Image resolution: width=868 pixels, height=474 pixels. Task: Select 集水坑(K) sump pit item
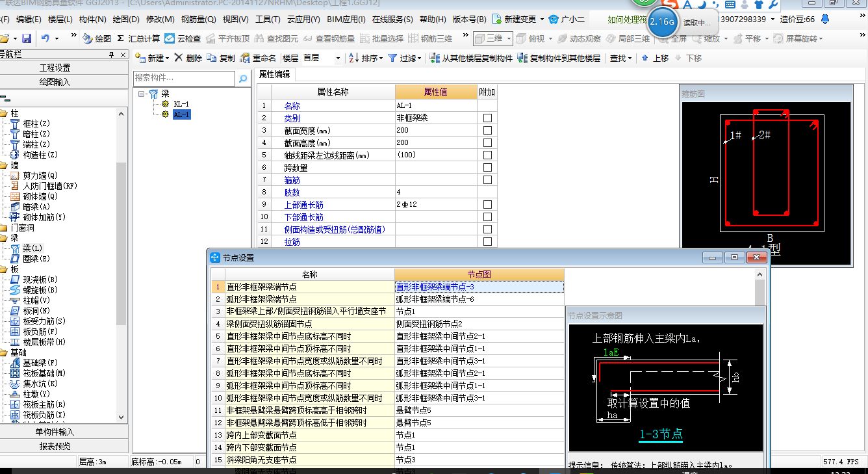(40, 384)
